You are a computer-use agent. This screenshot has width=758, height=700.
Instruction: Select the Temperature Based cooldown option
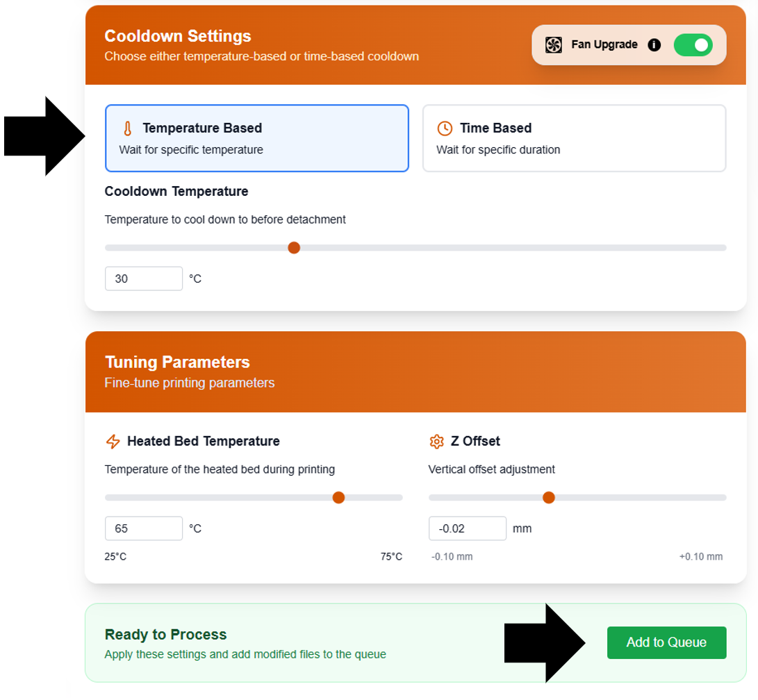[x=257, y=138]
